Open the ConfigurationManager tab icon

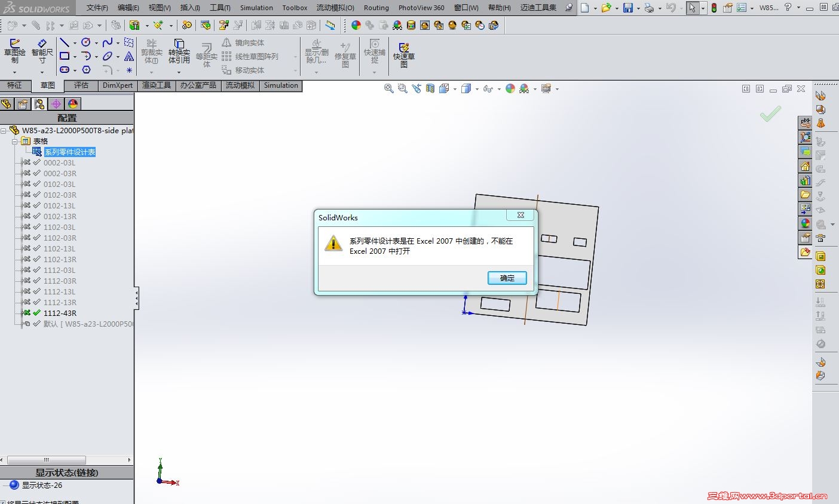39,104
